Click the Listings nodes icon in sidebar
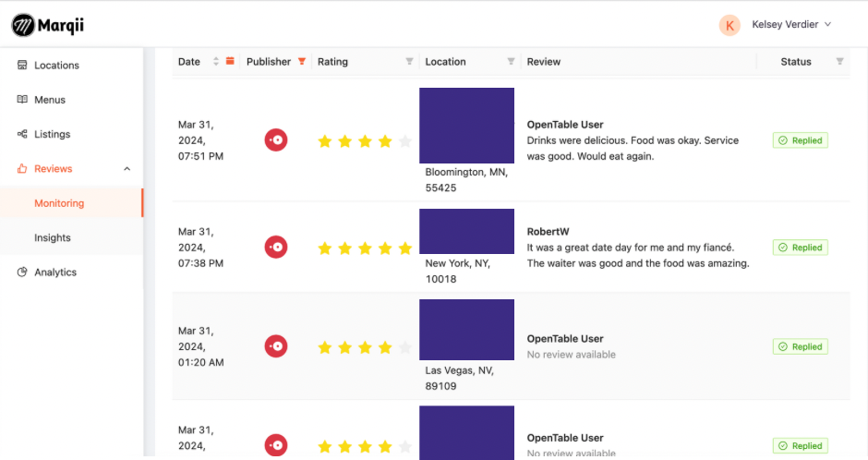 click(x=22, y=134)
